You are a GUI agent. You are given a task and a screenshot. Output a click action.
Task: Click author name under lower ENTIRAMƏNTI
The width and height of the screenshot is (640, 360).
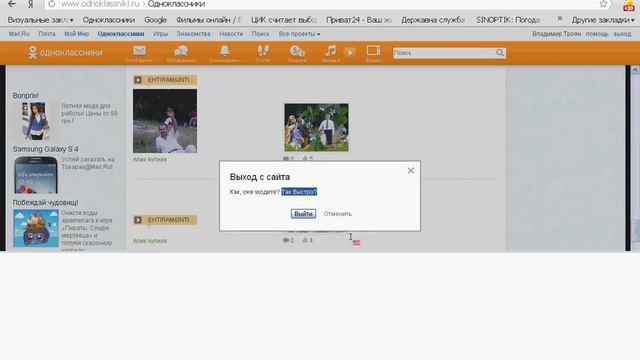click(150, 241)
